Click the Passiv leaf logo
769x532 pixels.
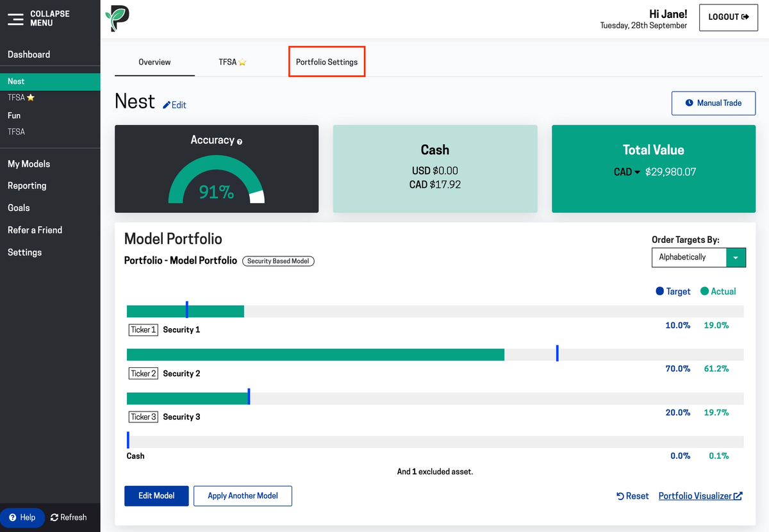click(117, 18)
